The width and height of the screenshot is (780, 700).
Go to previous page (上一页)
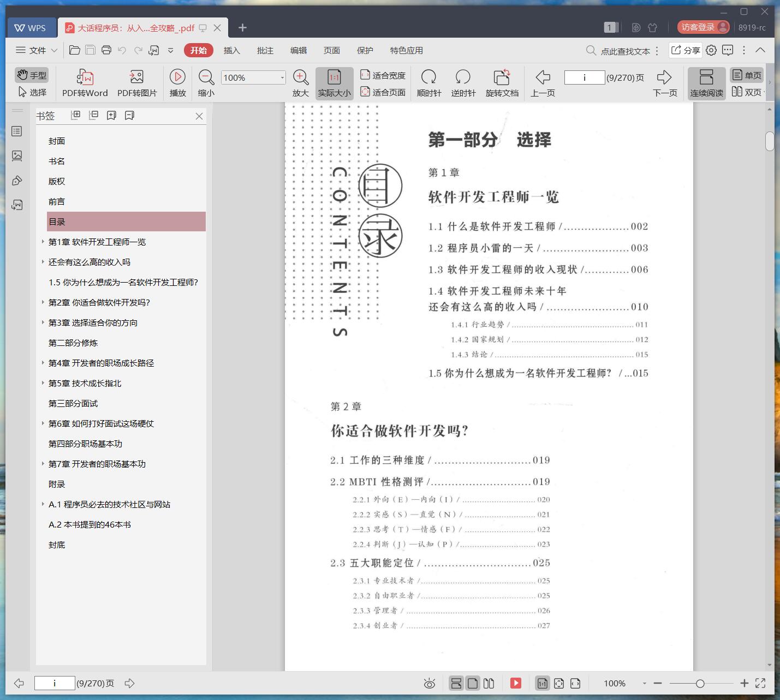tap(543, 83)
